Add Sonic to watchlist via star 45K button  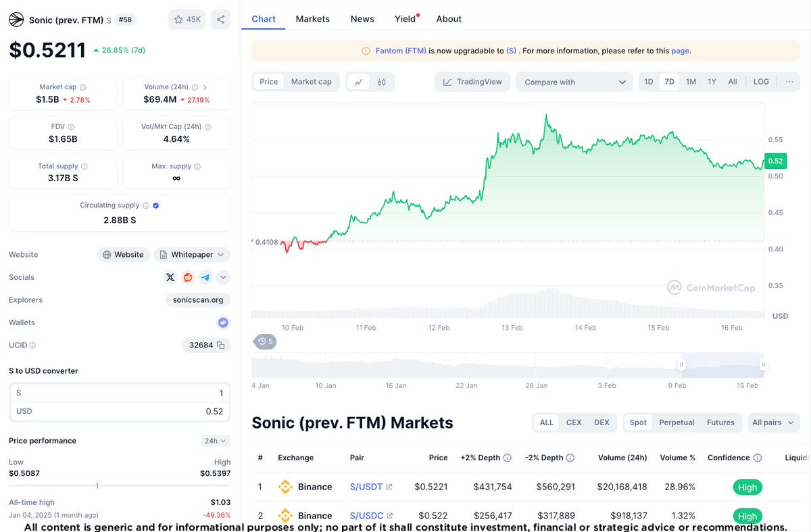pos(187,20)
